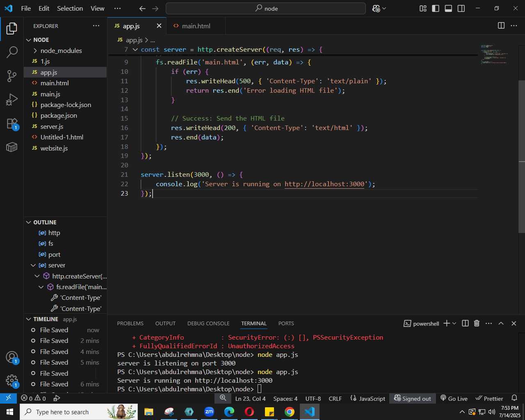This screenshot has height=420, width=525.
Task: Toggle Secondary Side Bar visibility
Action: pyautogui.click(x=461, y=8)
